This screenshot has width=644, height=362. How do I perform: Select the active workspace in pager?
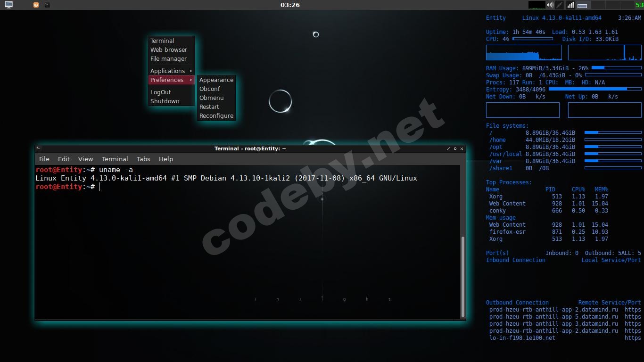(x=582, y=5)
